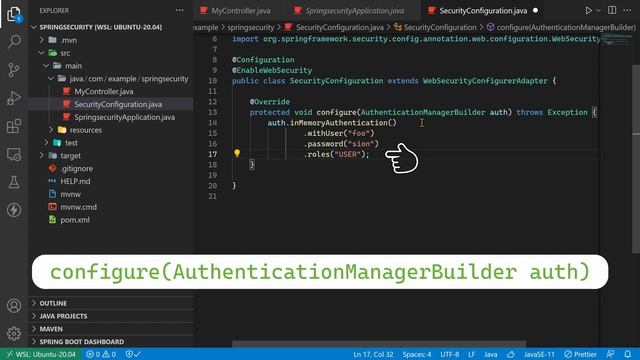
Task: Open the Remote Explorer view
Action: click(x=14, y=154)
